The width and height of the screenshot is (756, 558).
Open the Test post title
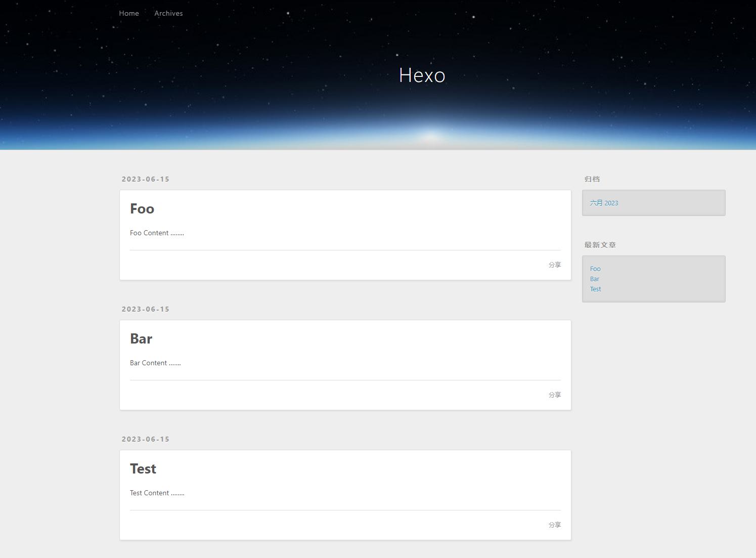pyautogui.click(x=143, y=468)
